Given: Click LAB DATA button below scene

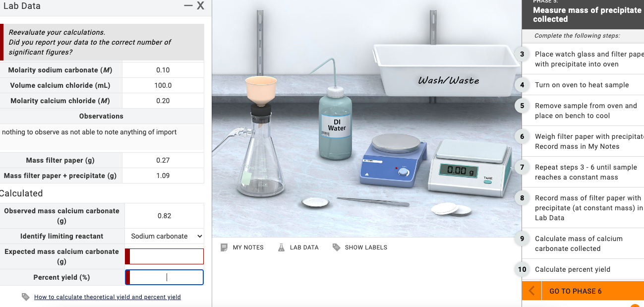Looking at the screenshot, I should tap(298, 247).
